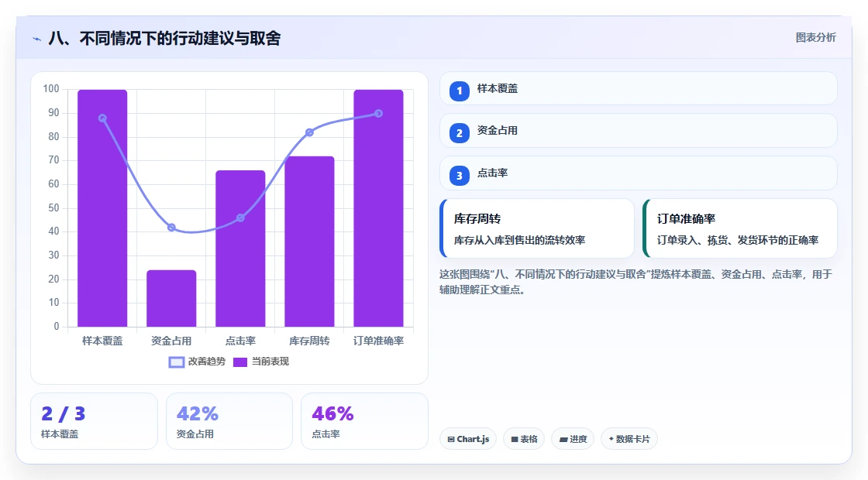The image size is (868, 480).
Task: Click the 样本覆盖 bar in the chart
Action: tap(102, 208)
